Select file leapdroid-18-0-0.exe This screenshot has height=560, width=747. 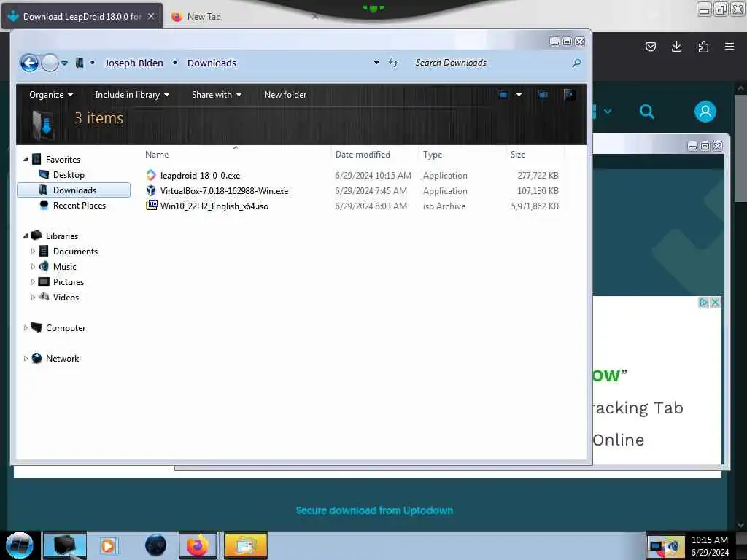point(200,176)
